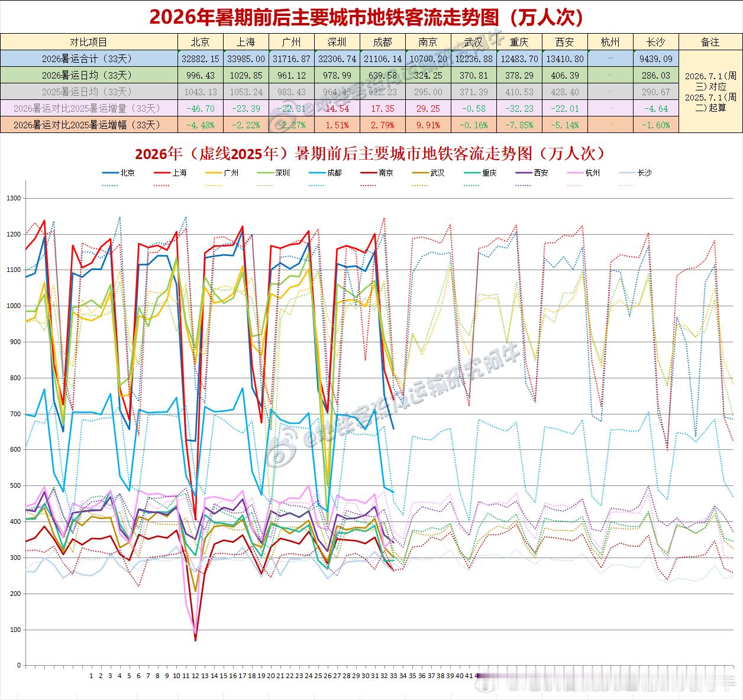Image resolution: width=743 pixels, height=700 pixels.
Task: Click the 上海 column header in the table
Action: 246,42
